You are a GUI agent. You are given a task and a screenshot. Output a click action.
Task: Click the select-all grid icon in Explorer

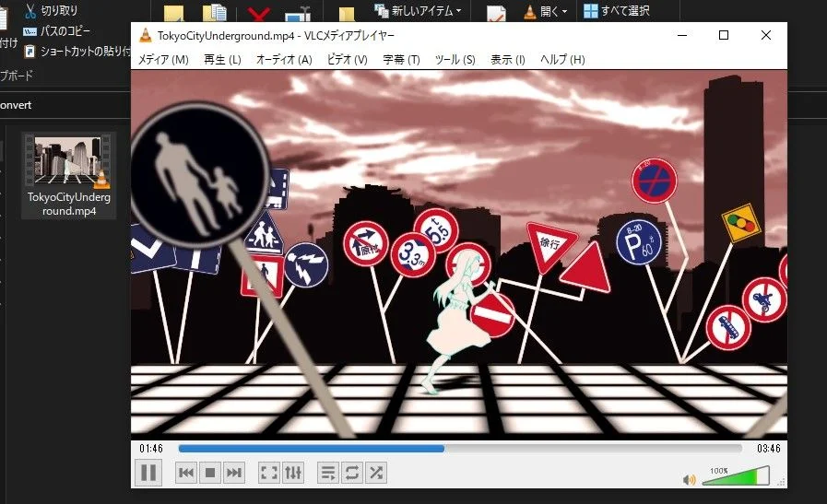pos(591,10)
